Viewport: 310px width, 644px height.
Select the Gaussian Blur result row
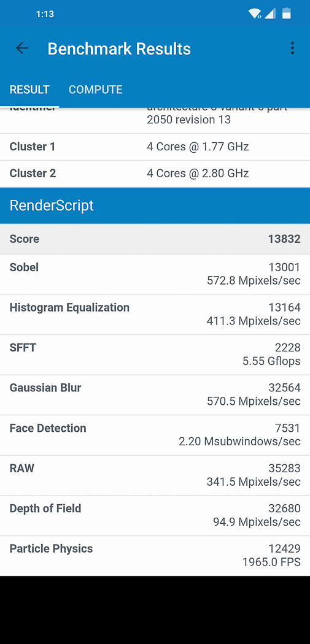tap(155, 395)
